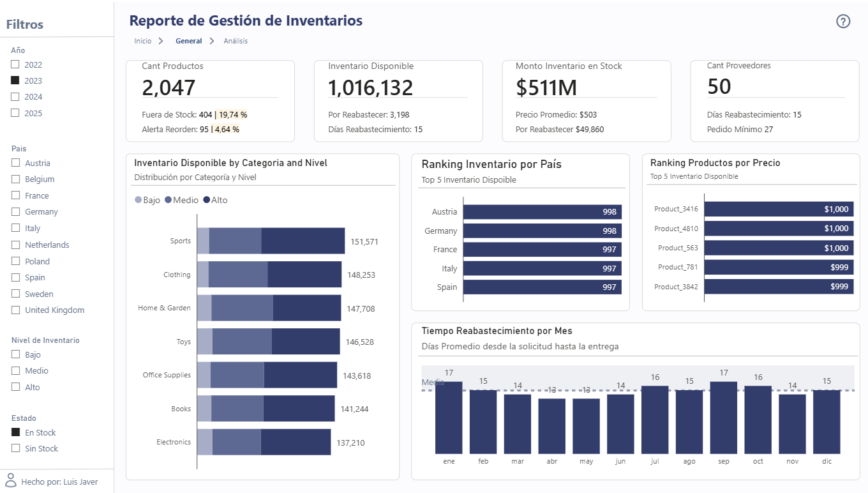The width and height of the screenshot is (868, 493).
Task: Enable the Sweden country checkbox
Action: point(16,294)
